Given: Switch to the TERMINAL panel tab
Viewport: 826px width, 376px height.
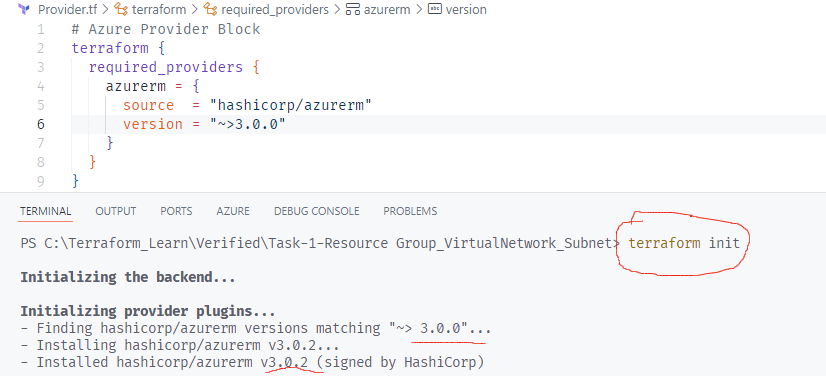Looking at the screenshot, I should click(x=45, y=211).
